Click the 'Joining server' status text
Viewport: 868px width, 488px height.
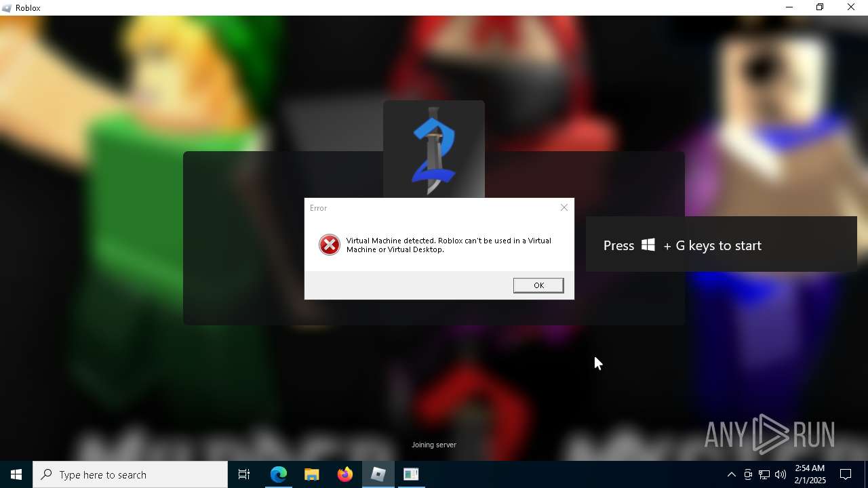(434, 445)
